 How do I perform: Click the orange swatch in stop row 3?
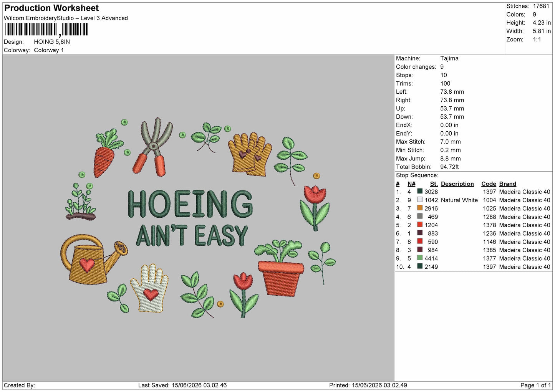click(x=420, y=208)
